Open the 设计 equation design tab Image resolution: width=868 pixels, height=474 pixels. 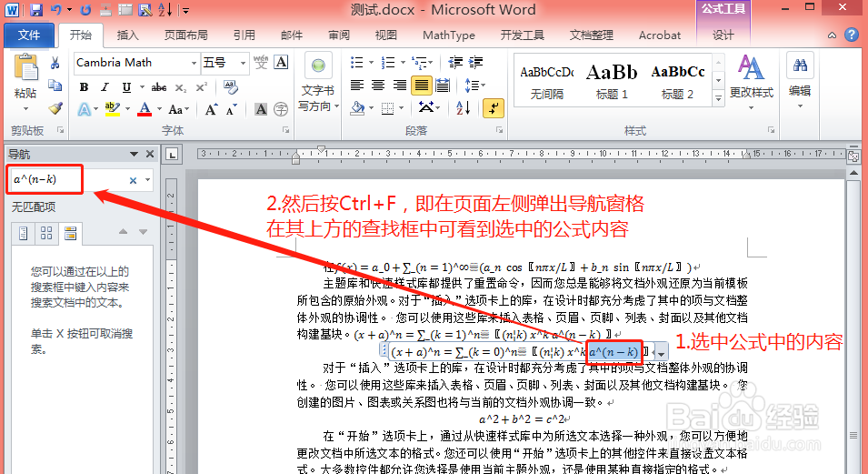723,35
